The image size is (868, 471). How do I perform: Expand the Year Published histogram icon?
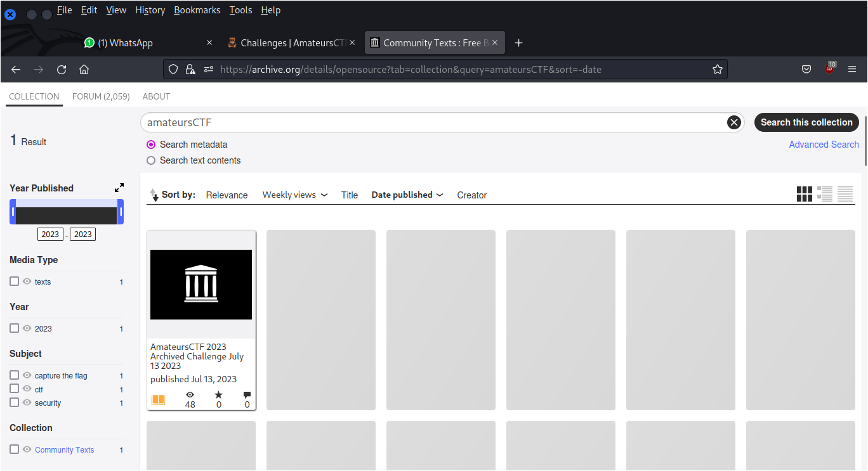[x=119, y=188]
